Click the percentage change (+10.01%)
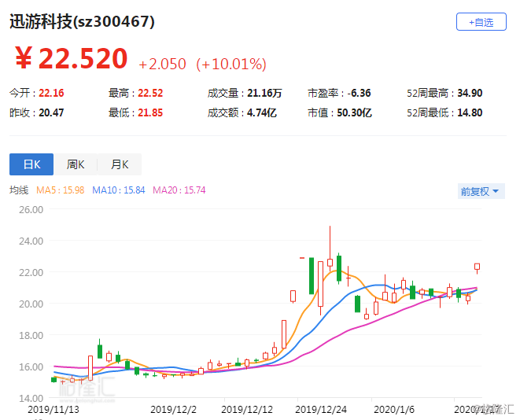The width and height of the screenshot is (520, 420). click(231, 64)
